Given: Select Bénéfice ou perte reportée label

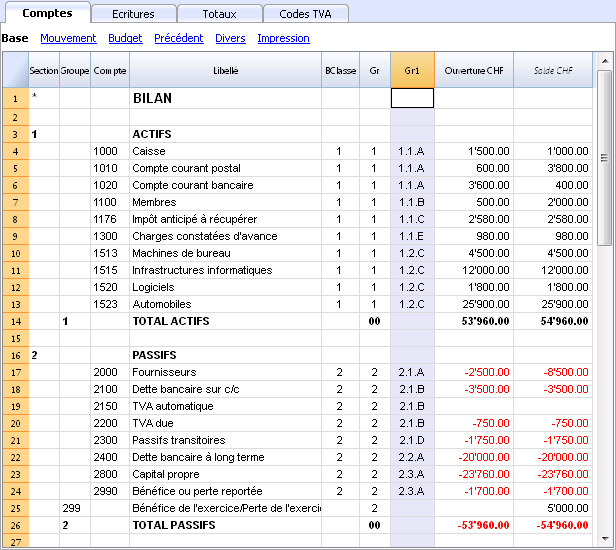Looking at the screenshot, I should point(197,491).
